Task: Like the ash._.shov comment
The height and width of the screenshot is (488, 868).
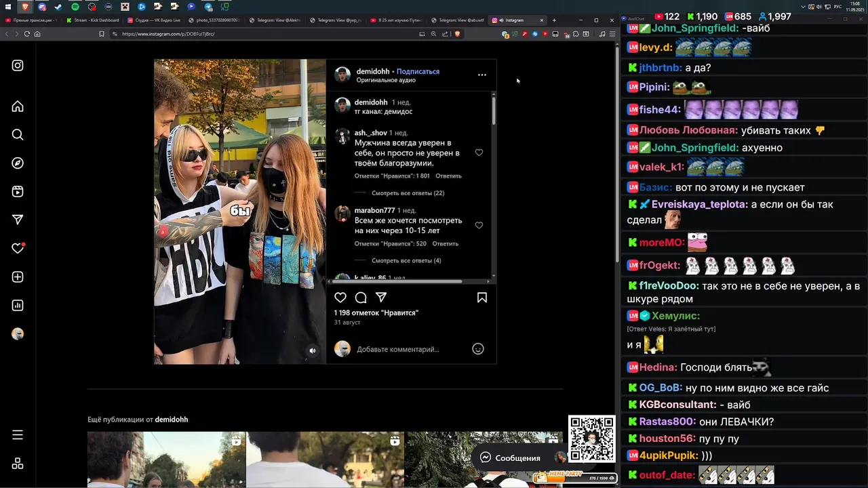Action: pyautogui.click(x=479, y=152)
